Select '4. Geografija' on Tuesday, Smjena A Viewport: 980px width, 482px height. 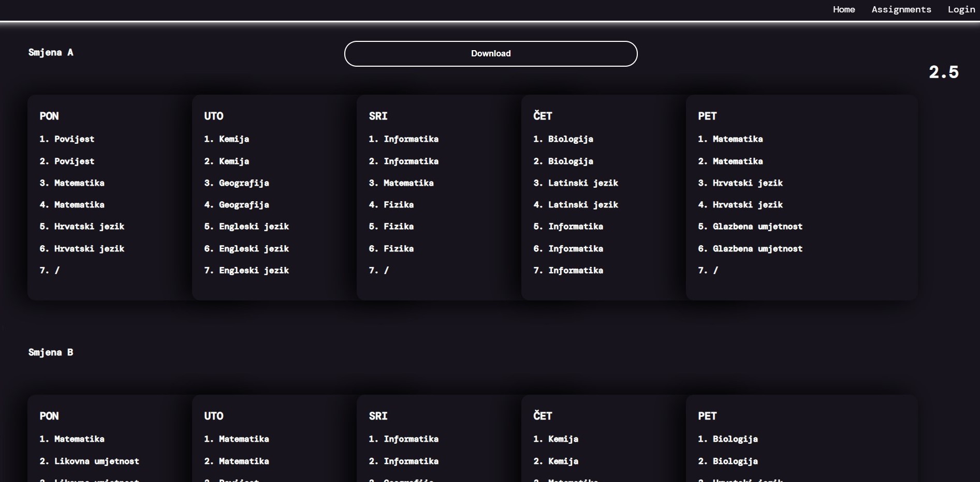pos(237,205)
